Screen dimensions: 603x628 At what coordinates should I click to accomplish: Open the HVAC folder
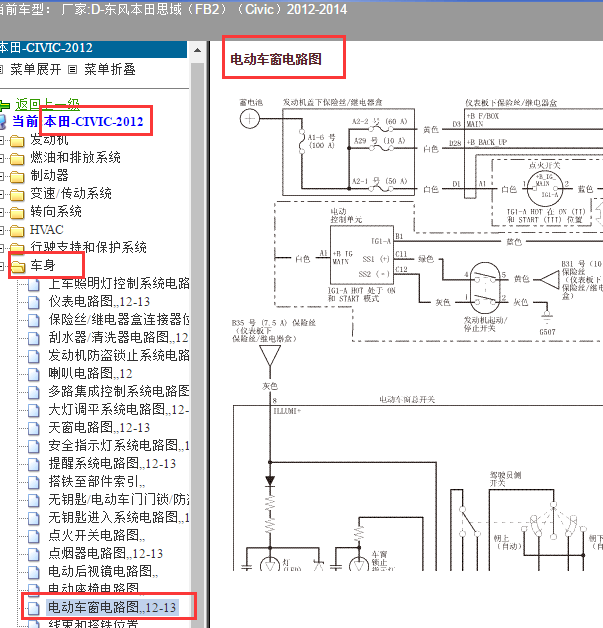click(47, 229)
